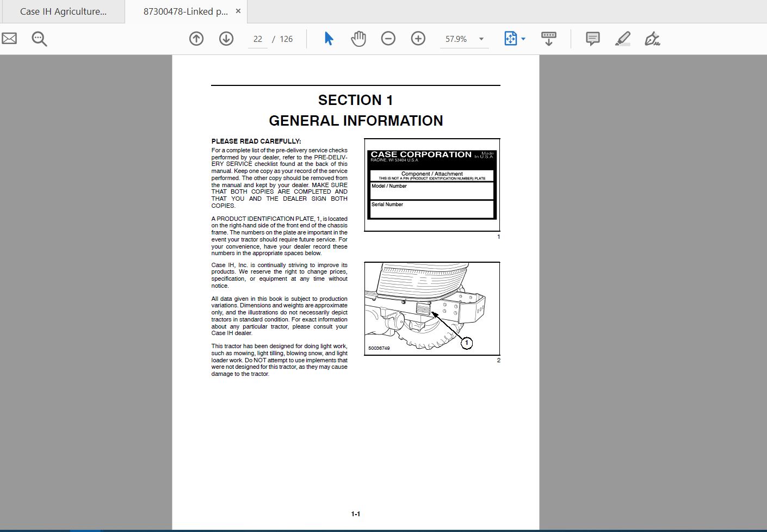
Task: Open the find text magnifier tool
Action: 39,39
